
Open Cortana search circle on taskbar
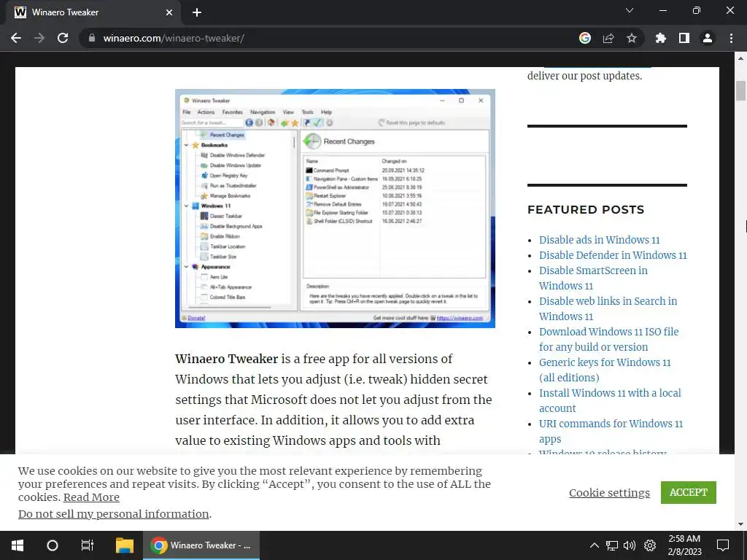coord(53,545)
